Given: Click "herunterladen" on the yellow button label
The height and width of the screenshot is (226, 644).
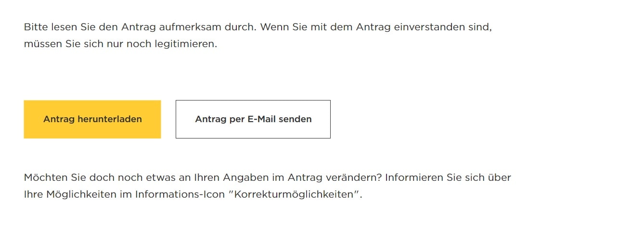Looking at the screenshot, I should tap(110, 119).
